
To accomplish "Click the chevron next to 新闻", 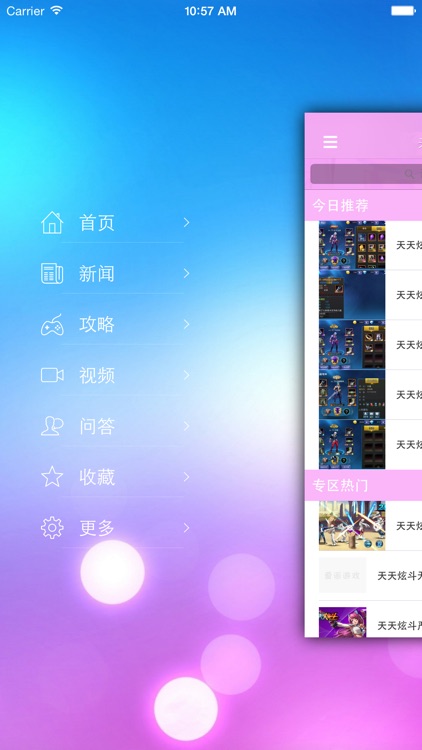I will 187,273.
